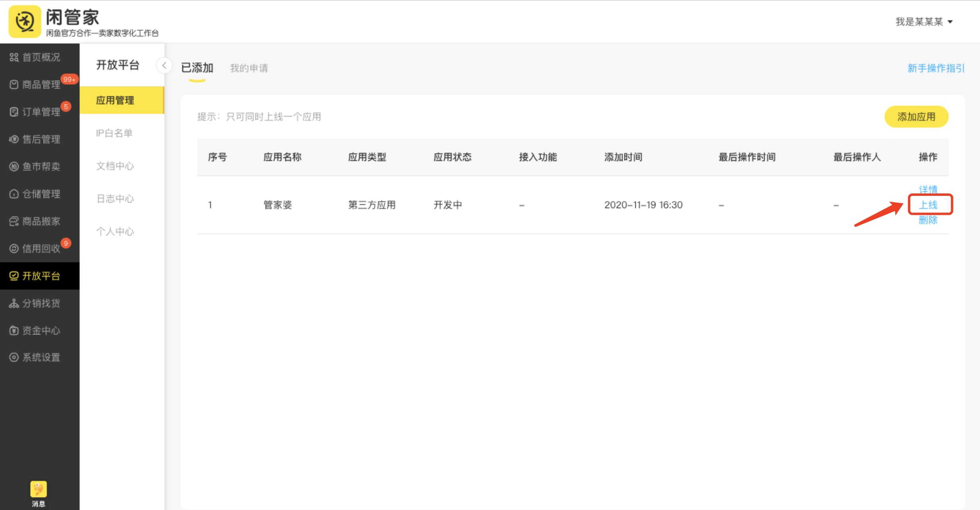Click the 99+ badge on 商品管理
The width and height of the screenshot is (980, 510).
(69, 79)
